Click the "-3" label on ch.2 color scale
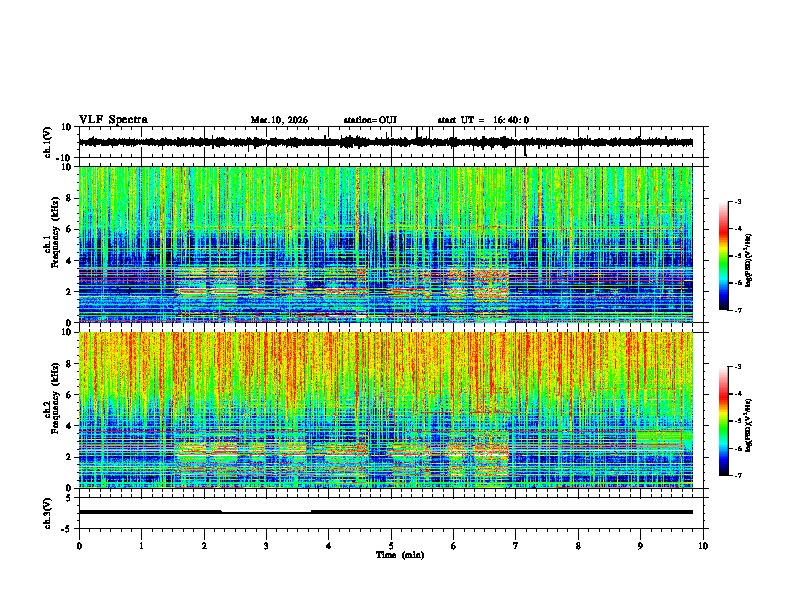This screenshot has height=612, width=792. [737, 367]
